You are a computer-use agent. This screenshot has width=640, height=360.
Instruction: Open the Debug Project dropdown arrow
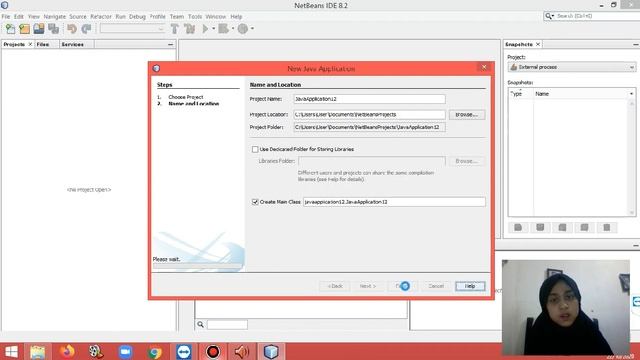(233, 29)
